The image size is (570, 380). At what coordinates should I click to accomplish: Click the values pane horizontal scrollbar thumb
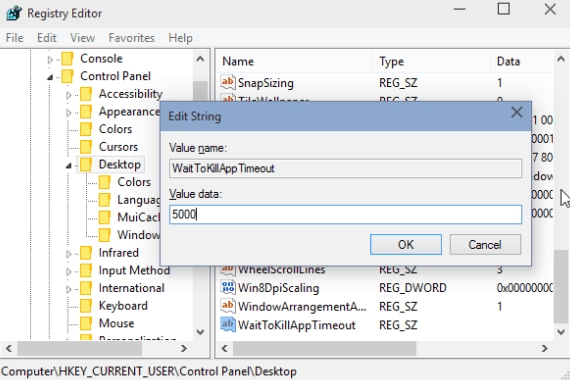[324, 348]
